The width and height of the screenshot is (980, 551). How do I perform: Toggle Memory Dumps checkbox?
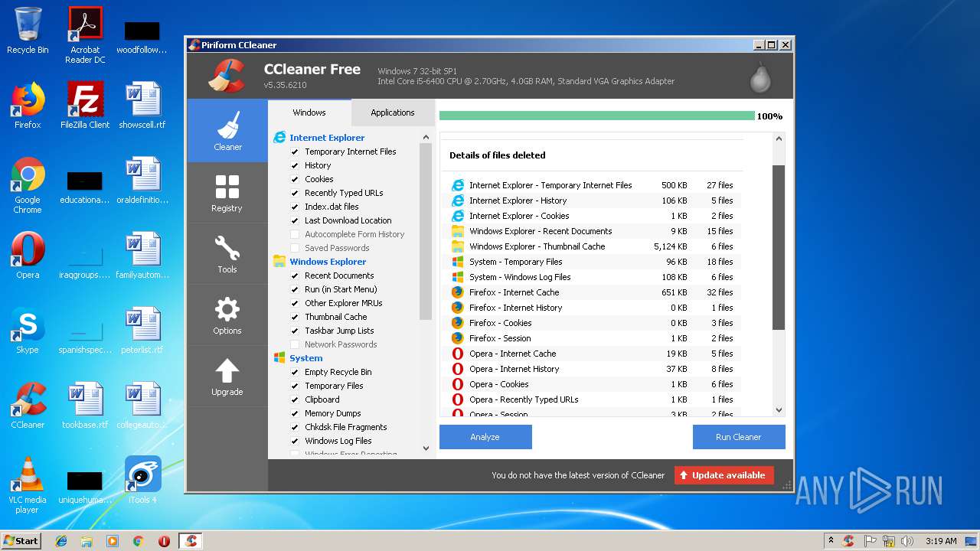(x=295, y=413)
